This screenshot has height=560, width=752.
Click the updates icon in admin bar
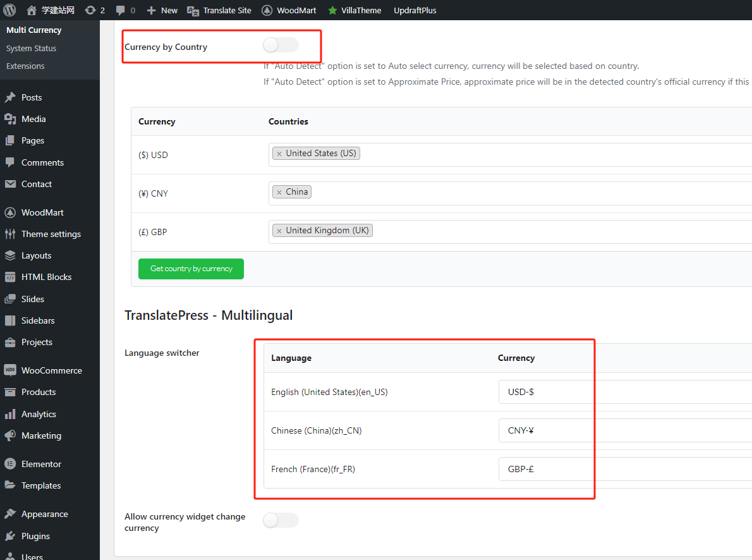click(90, 10)
